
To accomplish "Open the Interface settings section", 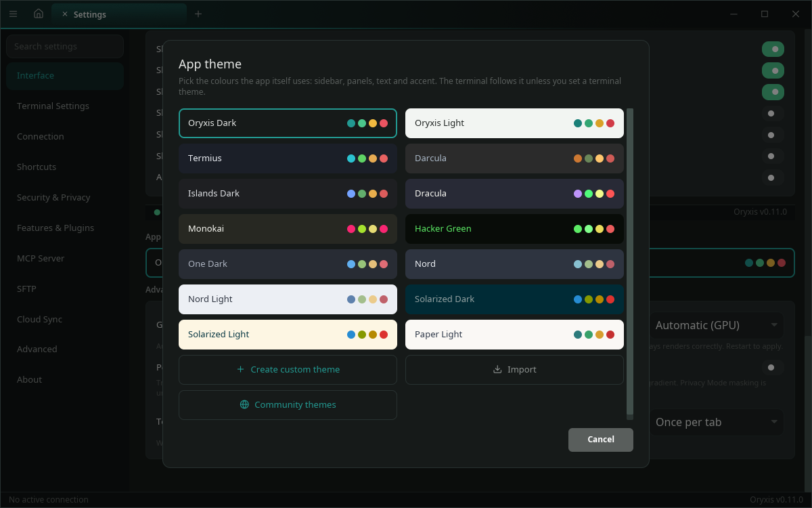I will point(65,76).
